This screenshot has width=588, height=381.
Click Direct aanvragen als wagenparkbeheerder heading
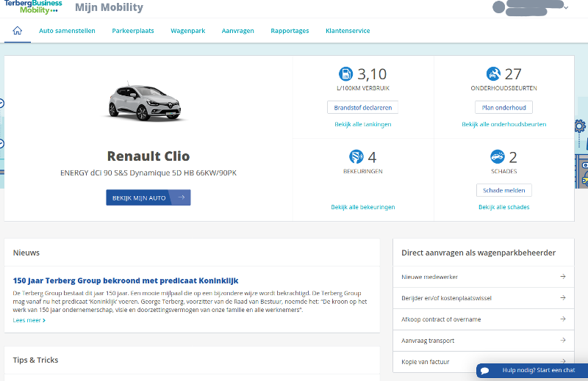tap(478, 253)
